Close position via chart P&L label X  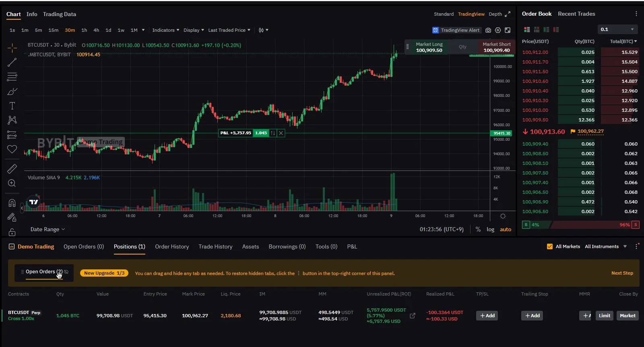281,133
